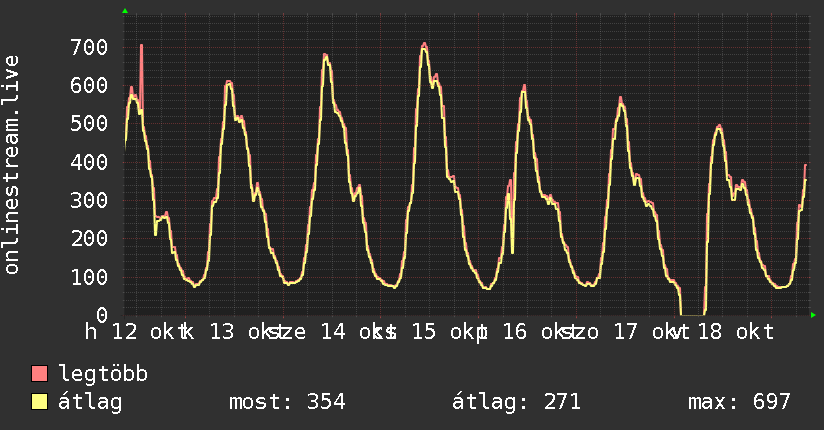Click the 'max: 697' statistic
Image resolution: width=824 pixels, height=430 pixels.
(739, 402)
